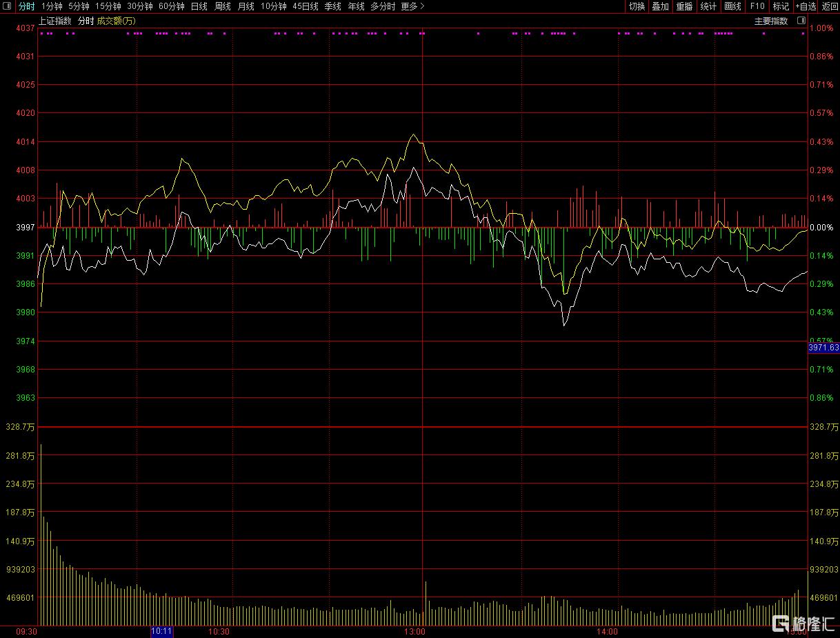
Task: Switch to 周线 weekly view
Action: pos(222,6)
